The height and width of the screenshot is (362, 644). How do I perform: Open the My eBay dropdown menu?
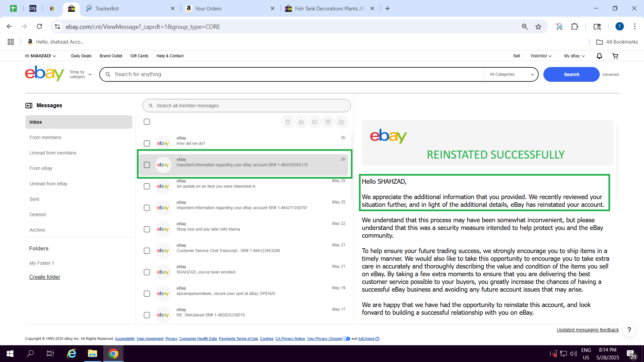(x=574, y=56)
